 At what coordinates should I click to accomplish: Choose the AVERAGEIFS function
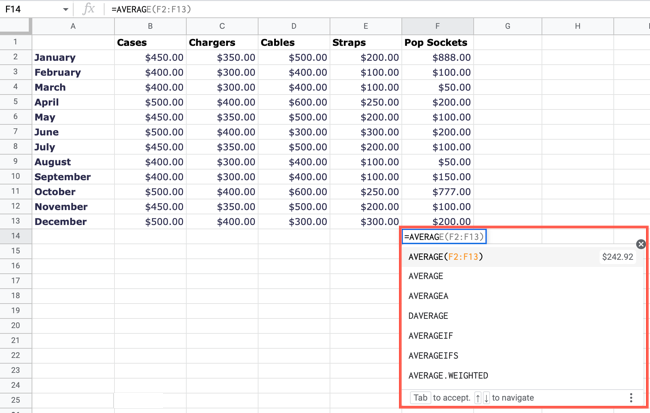(433, 356)
